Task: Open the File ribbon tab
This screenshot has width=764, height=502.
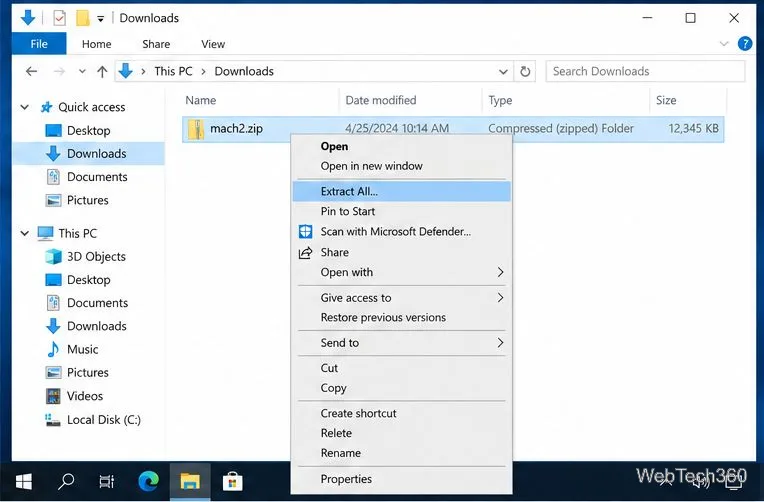Action: pyautogui.click(x=39, y=44)
